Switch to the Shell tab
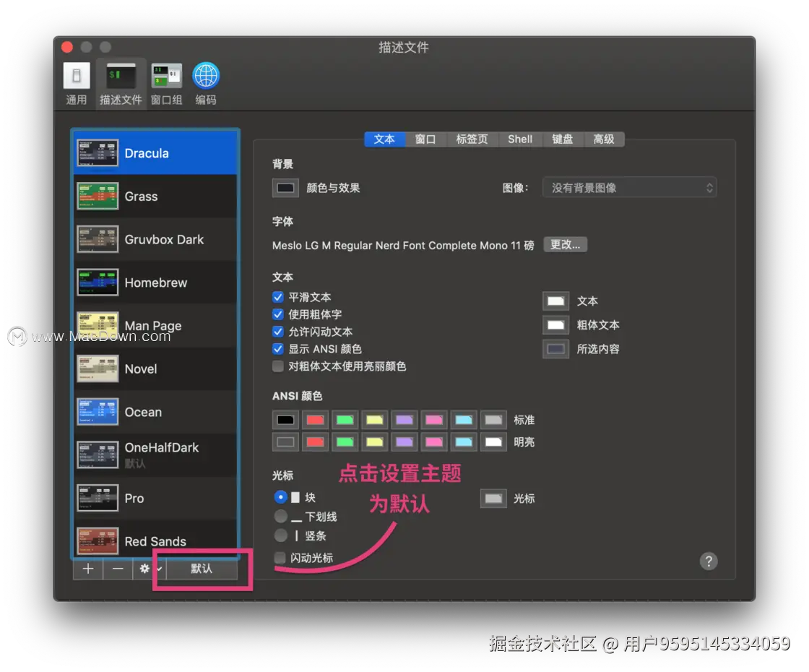This screenshot has height=672, width=809. 519,139
